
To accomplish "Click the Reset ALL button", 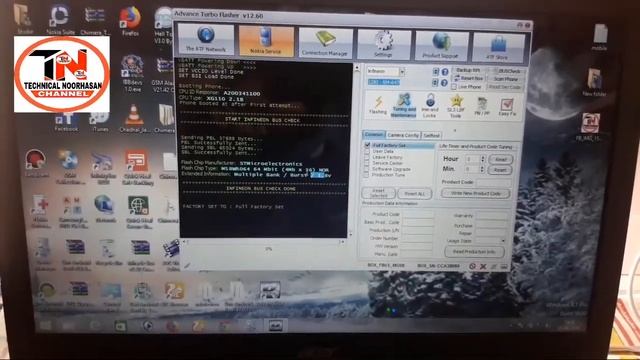I will [415, 194].
